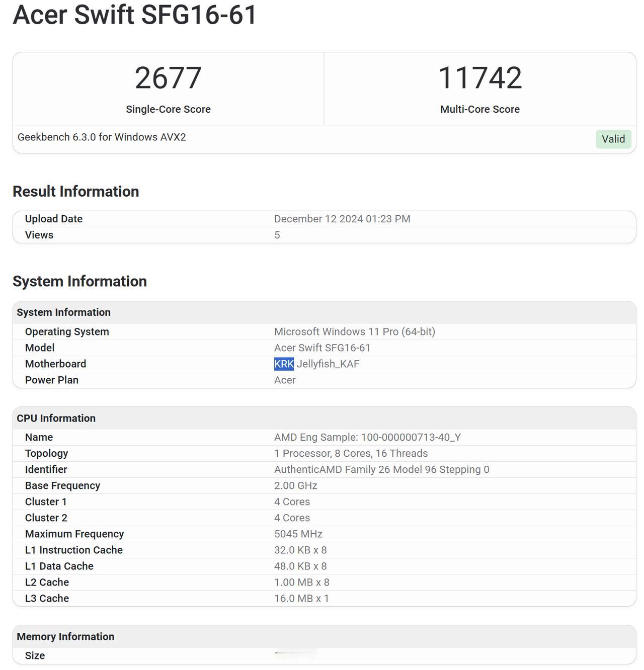Click the L3 Cache label
Viewport: 644px width, 670px height.
pyautogui.click(x=47, y=598)
